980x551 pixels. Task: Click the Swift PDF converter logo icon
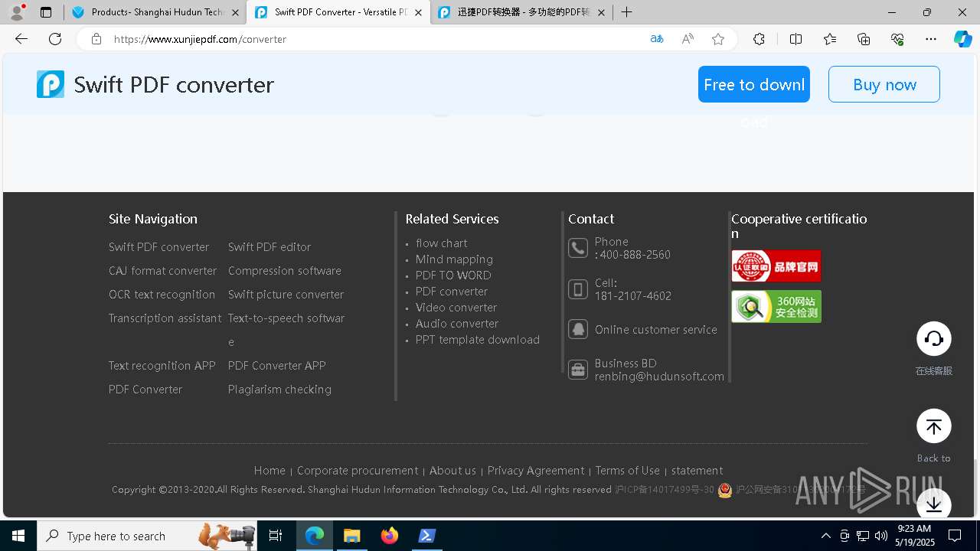[51, 84]
